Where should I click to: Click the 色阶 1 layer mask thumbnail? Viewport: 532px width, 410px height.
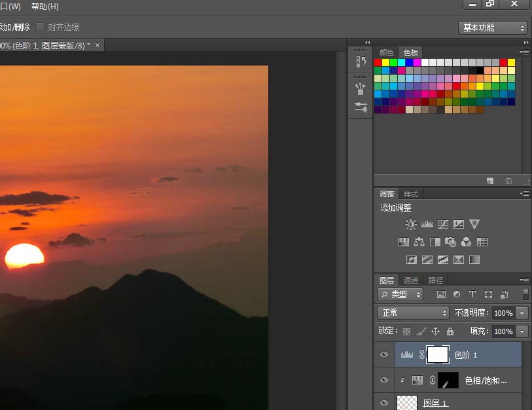click(x=438, y=354)
